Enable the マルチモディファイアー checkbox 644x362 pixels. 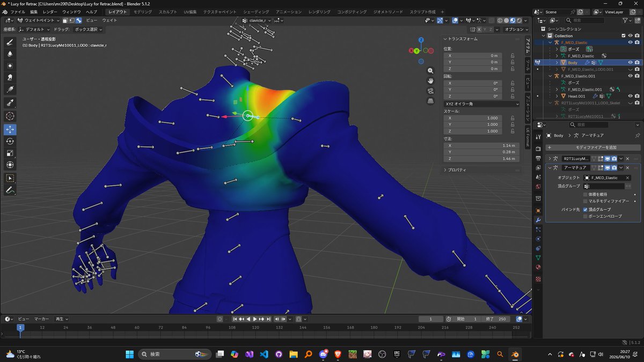click(x=585, y=201)
